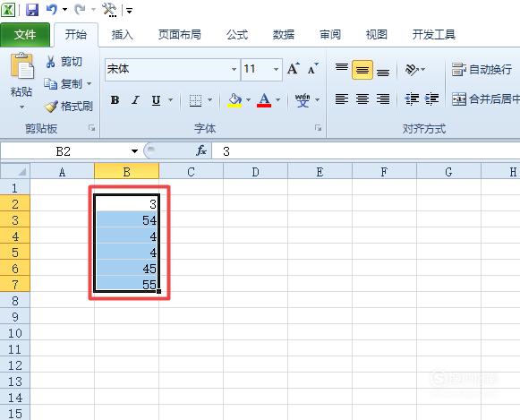The image size is (520, 420).
Task: Toggle highlighted Middle Align icon
Action: pyautogui.click(x=362, y=70)
